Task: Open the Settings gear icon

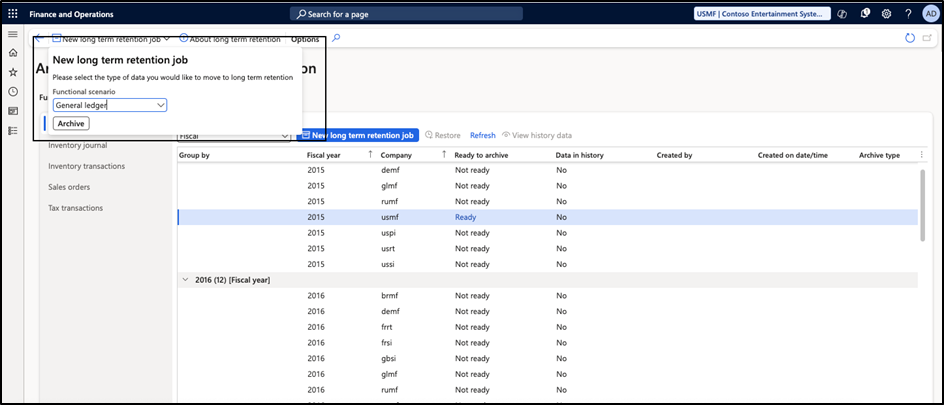Action: [886, 14]
